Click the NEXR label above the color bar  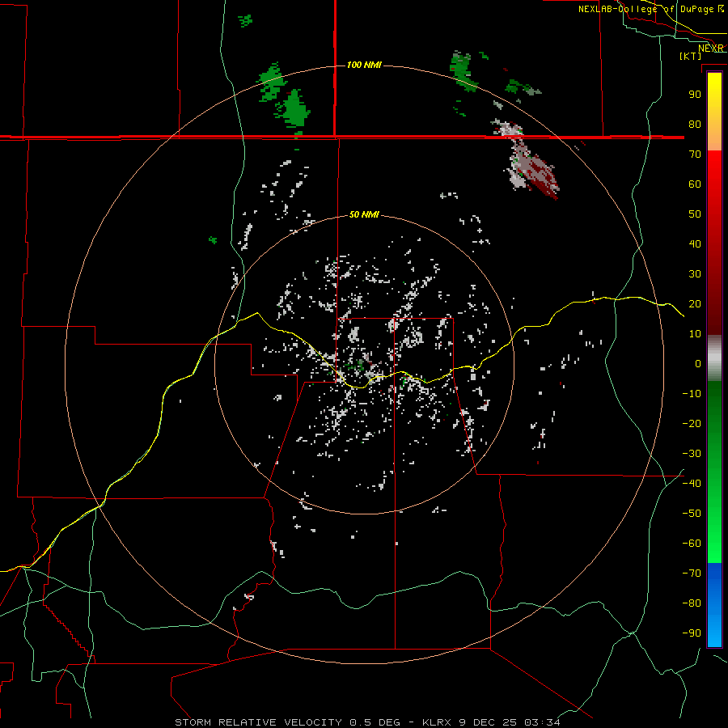click(x=710, y=49)
